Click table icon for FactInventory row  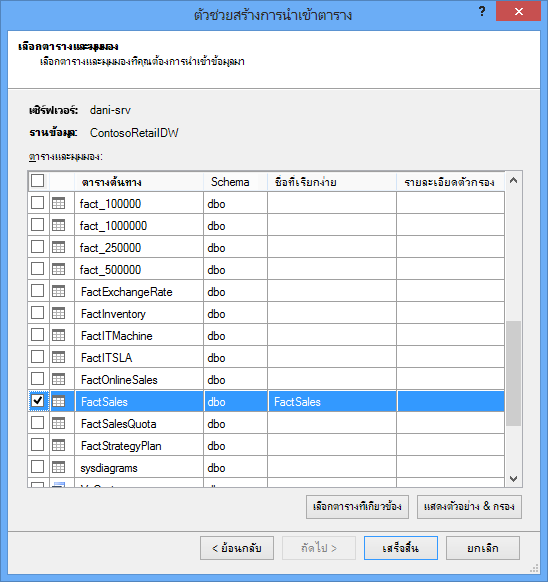(58, 313)
